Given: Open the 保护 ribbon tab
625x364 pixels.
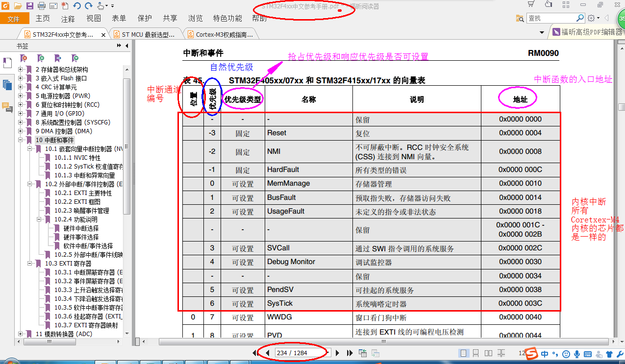Looking at the screenshot, I should 145,19.
